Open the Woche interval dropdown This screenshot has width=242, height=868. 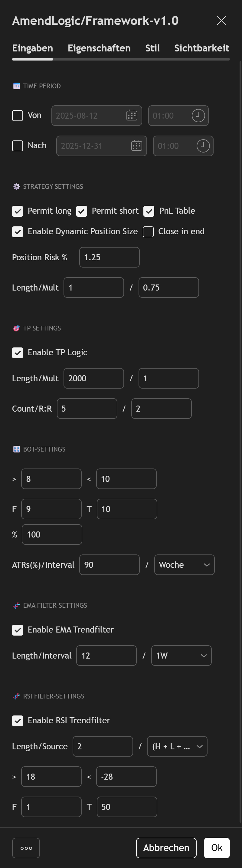(x=184, y=565)
